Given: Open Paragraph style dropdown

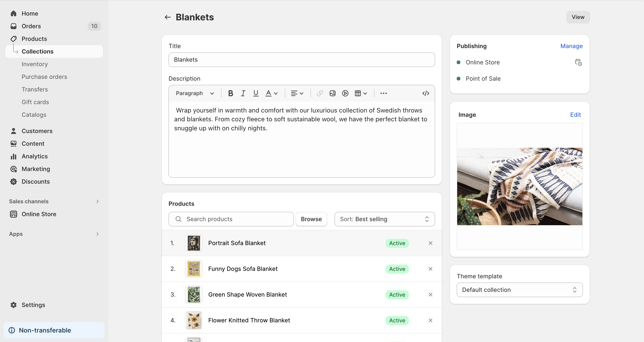Looking at the screenshot, I should tap(195, 93).
